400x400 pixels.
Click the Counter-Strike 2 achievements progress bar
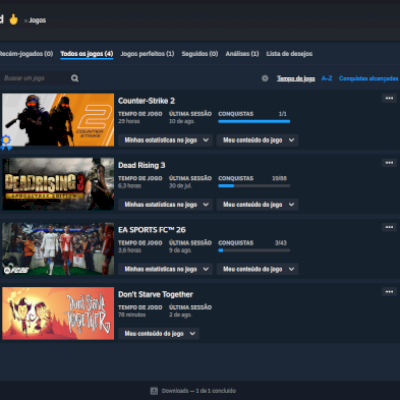coord(254,122)
